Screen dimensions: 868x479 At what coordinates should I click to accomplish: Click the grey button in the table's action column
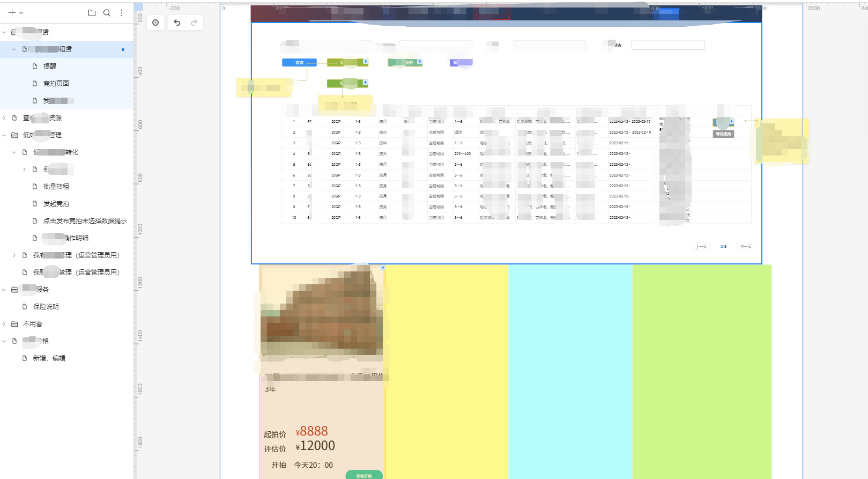coord(723,134)
